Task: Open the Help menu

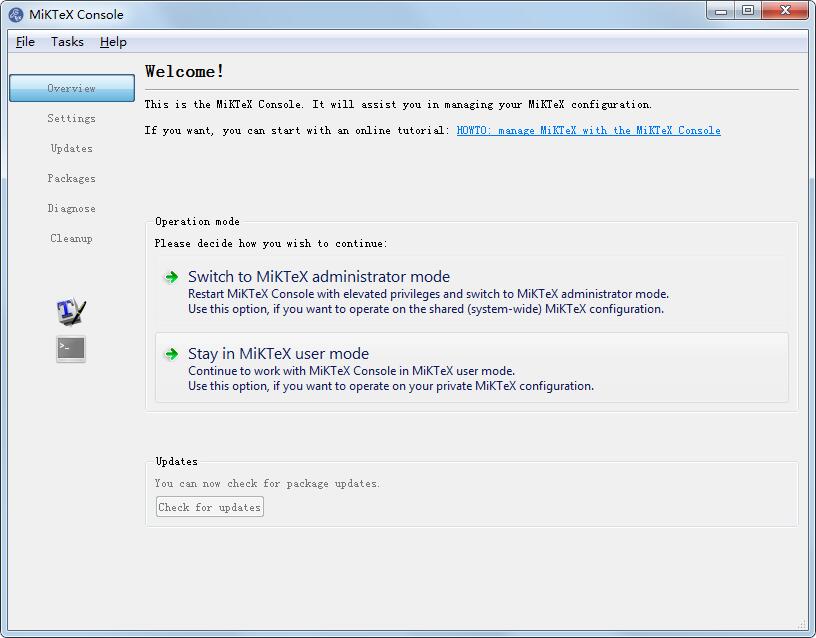Action: (113, 42)
